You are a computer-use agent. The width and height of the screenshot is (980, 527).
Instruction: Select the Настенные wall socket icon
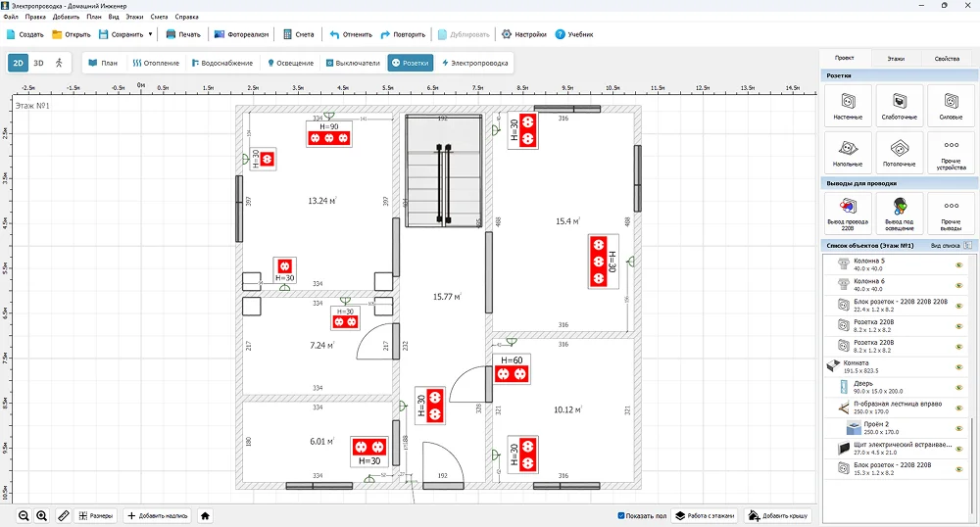848,104
